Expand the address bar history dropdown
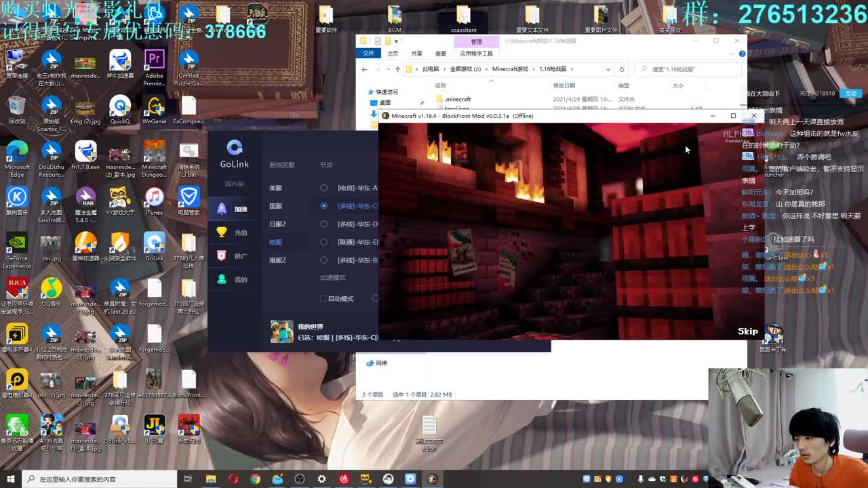The height and width of the screenshot is (488, 868). 608,69
